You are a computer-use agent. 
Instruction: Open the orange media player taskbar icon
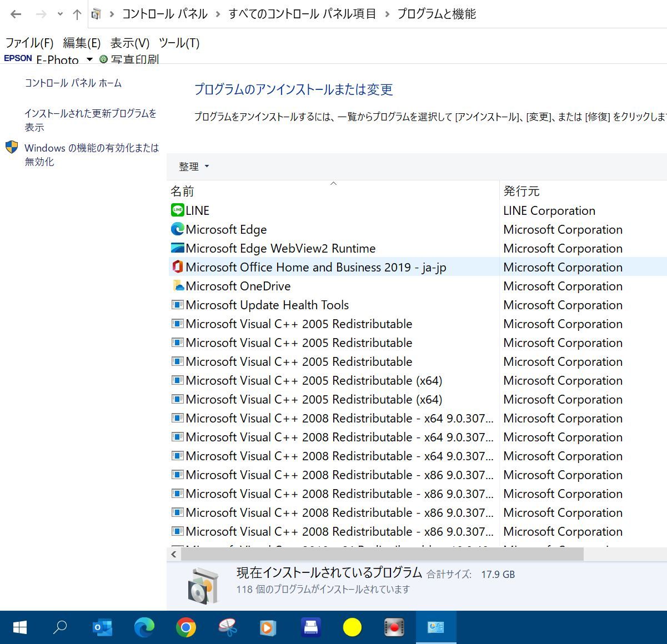pos(269,627)
